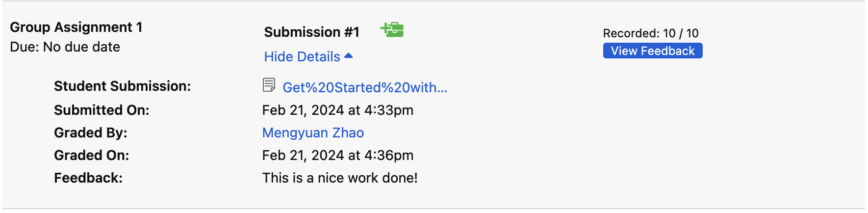Click the Student Submission: label

point(123,86)
